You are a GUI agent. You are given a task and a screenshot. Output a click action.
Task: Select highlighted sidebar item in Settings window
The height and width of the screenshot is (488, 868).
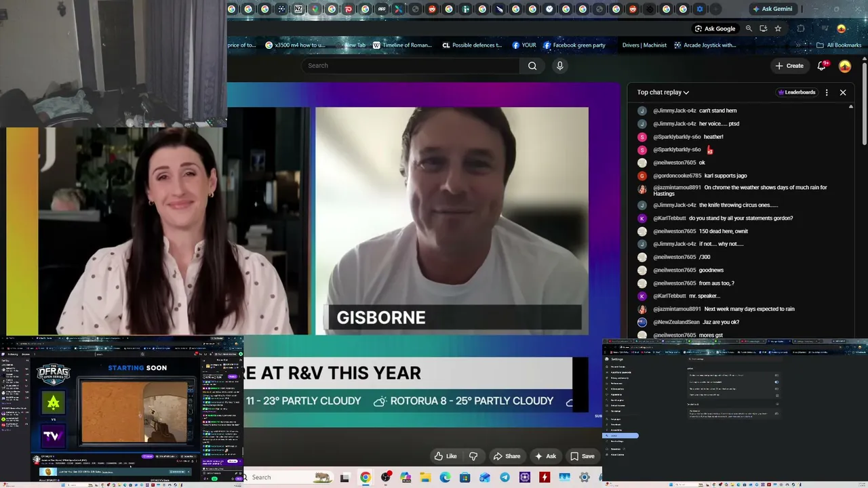click(x=620, y=435)
